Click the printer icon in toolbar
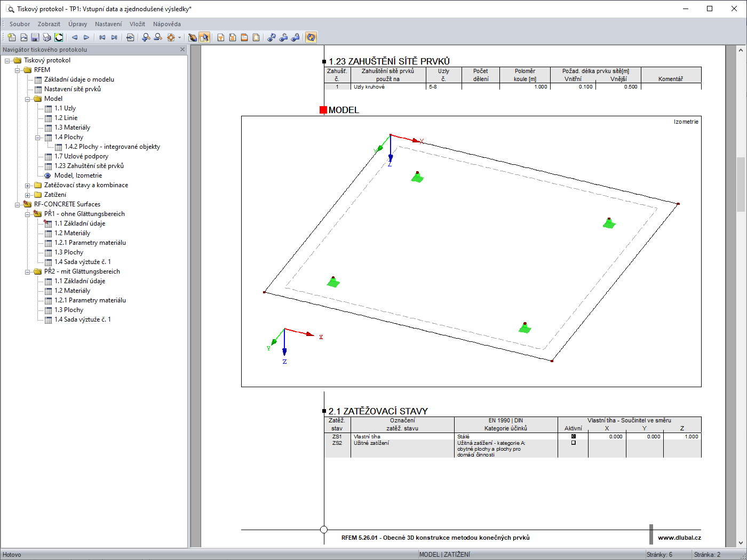This screenshot has width=747, height=560. tap(47, 37)
